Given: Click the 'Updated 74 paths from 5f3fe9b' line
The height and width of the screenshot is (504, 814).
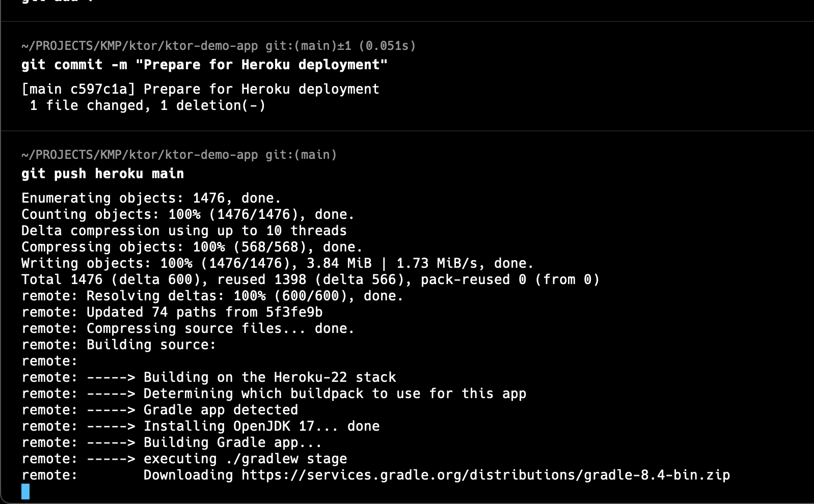Looking at the screenshot, I should tap(172, 312).
